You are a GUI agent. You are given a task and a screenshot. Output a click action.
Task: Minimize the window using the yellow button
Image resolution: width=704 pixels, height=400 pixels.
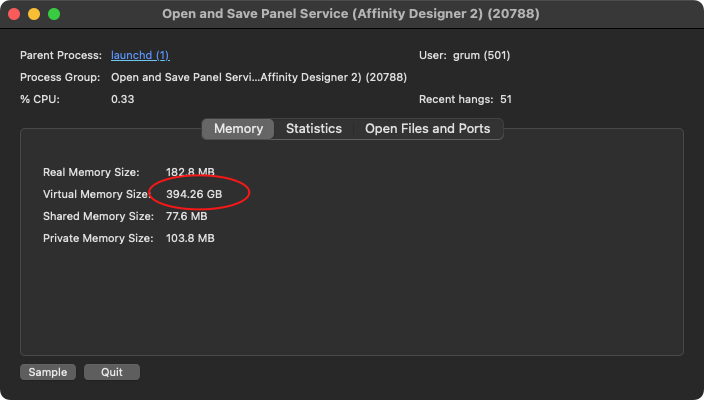click(34, 14)
